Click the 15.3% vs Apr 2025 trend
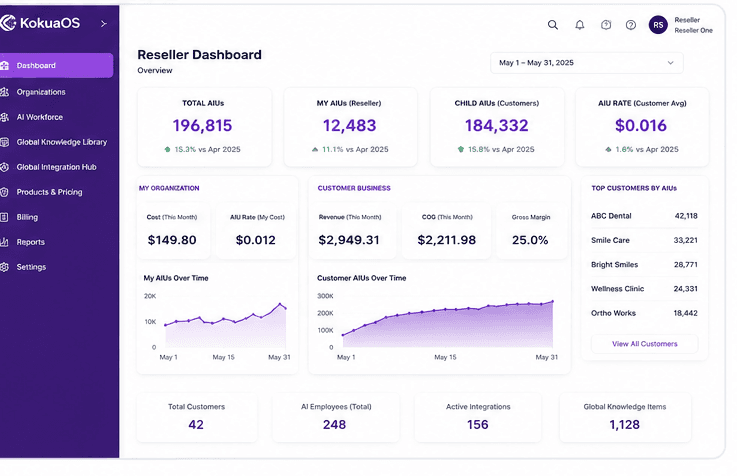737x476 pixels. 202,149
